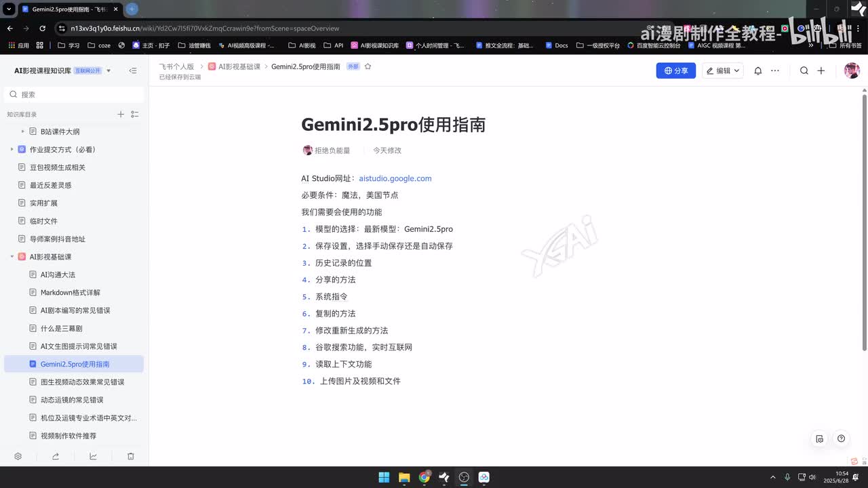Click the document title Gemini2.5pro使用指南
Screen dimensions: 868x488
(x=393, y=125)
